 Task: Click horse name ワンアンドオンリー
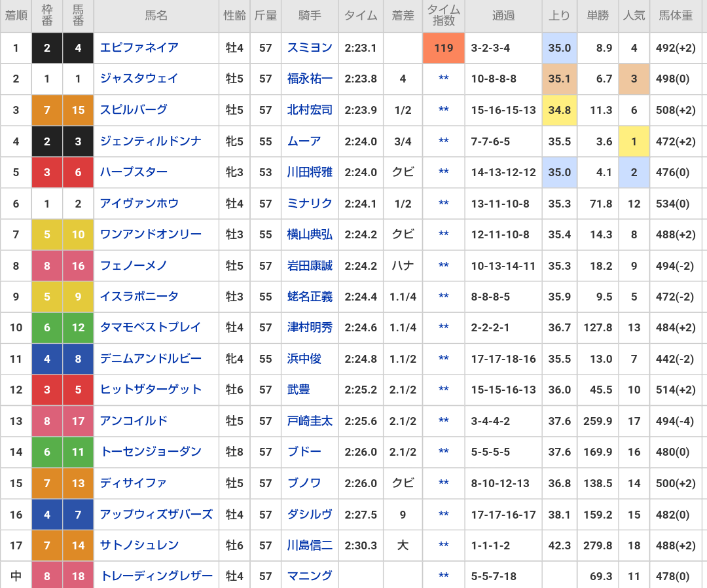pos(150,234)
